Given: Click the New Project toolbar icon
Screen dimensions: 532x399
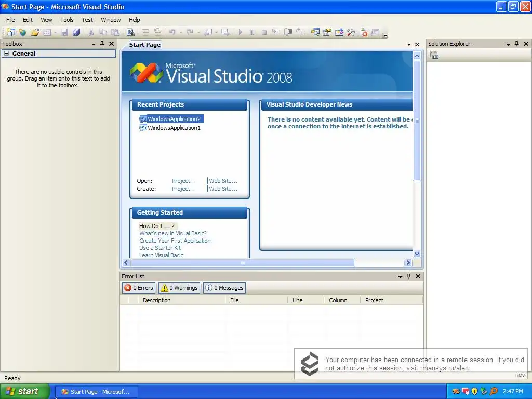Looking at the screenshot, I should click(10, 32).
